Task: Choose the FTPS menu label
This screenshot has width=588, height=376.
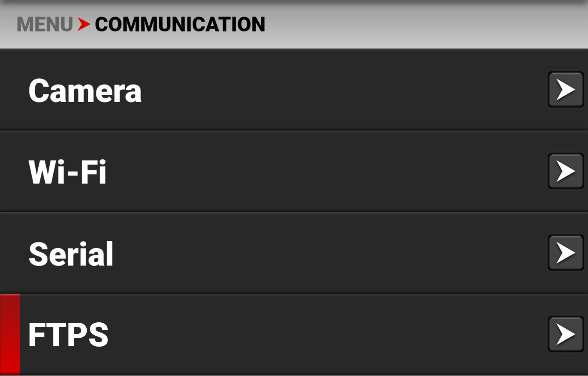Action: click(x=68, y=335)
